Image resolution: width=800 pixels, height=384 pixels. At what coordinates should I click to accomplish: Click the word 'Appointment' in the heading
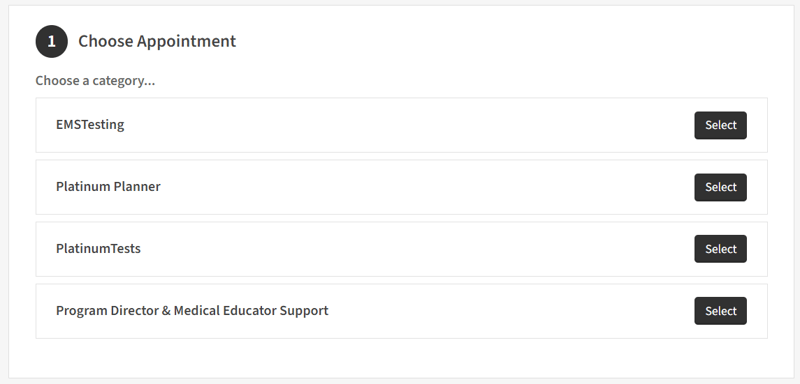[186, 42]
